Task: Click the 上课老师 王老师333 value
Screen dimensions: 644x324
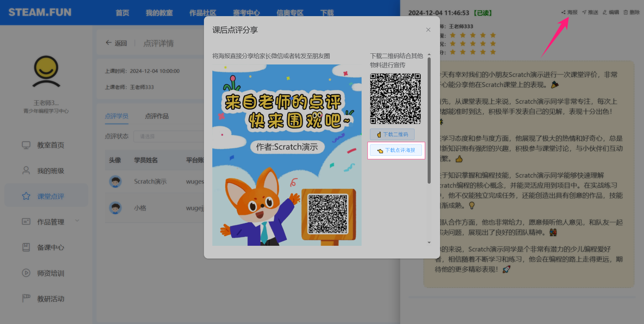Action: tap(142, 87)
